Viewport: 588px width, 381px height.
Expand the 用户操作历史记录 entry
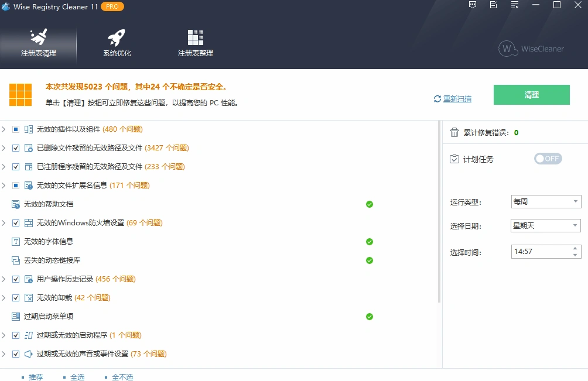(x=5, y=279)
